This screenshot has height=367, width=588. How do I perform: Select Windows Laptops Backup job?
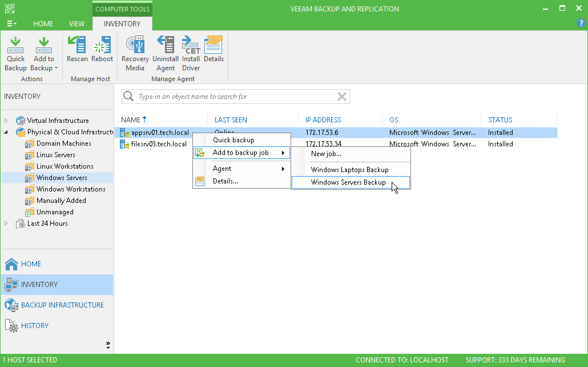[351, 170]
